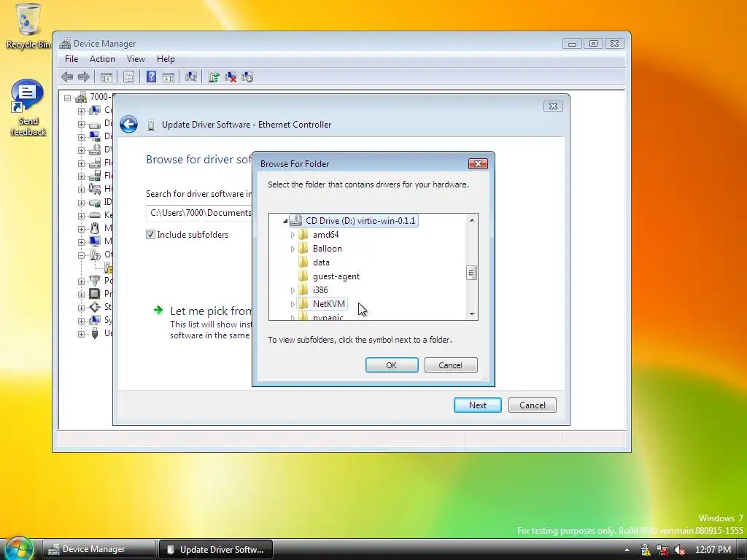Click Next in Update Driver Software wizard
The width and height of the screenshot is (747, 560).
[477, 405]
